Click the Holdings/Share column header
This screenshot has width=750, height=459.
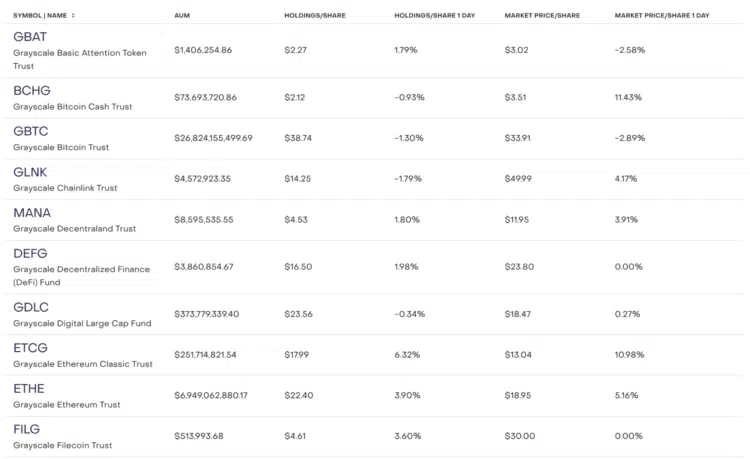(315, 15)
